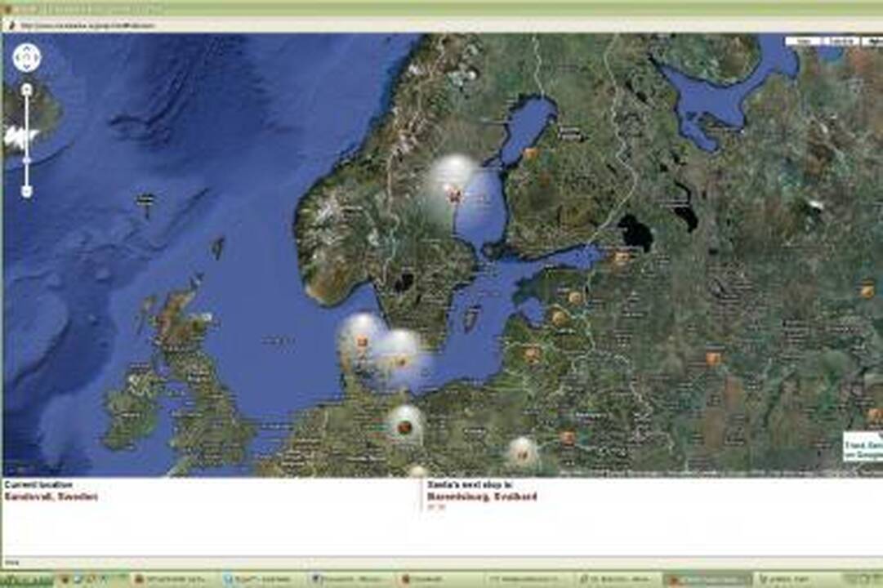Switch to the highlighted active taskbar window

pos(707,580)
